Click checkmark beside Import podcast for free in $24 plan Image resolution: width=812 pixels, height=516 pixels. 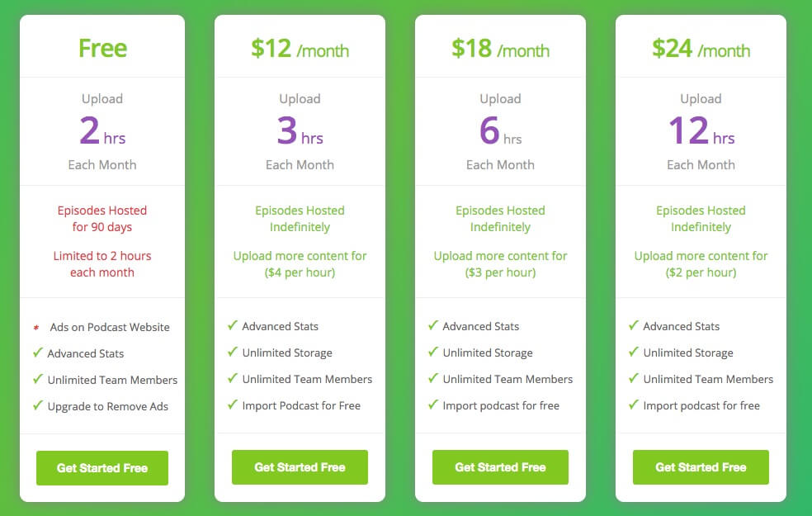click(x=633, y=405)
